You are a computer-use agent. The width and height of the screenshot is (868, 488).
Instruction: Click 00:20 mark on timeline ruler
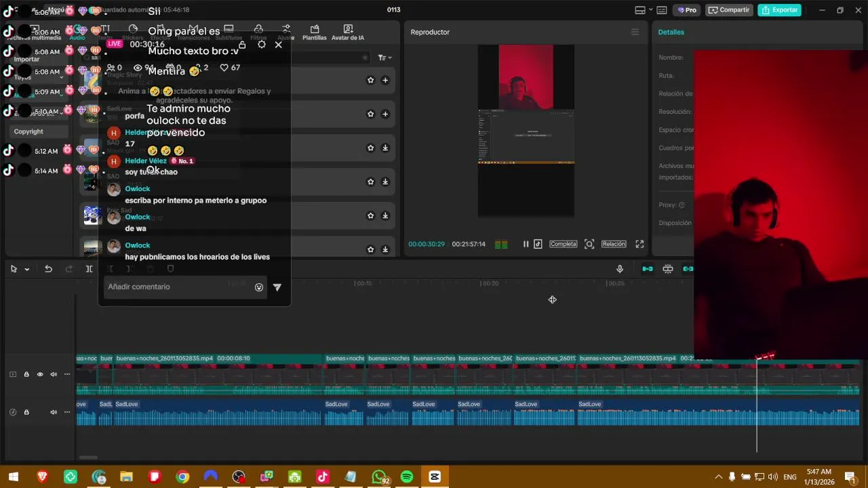(x=490, y=283)
